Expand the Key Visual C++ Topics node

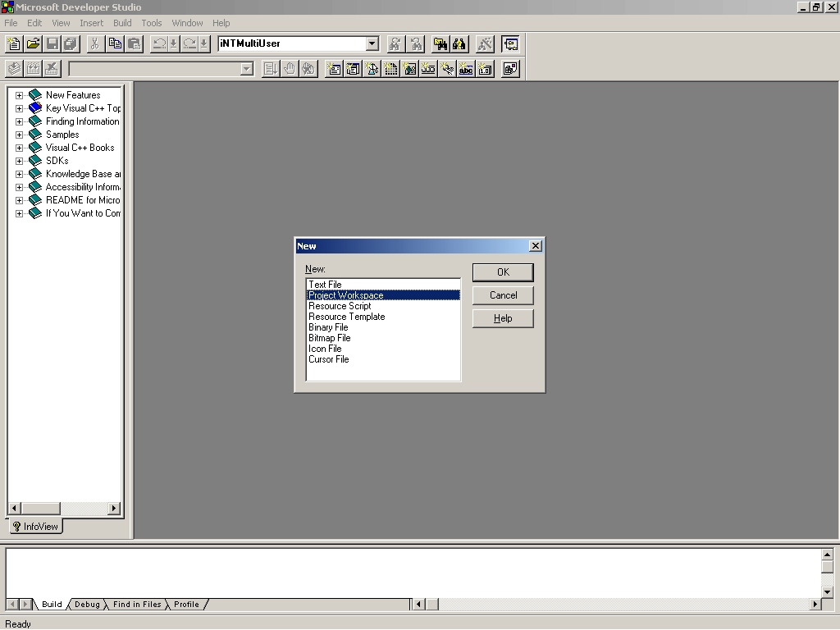pos(20,108)
